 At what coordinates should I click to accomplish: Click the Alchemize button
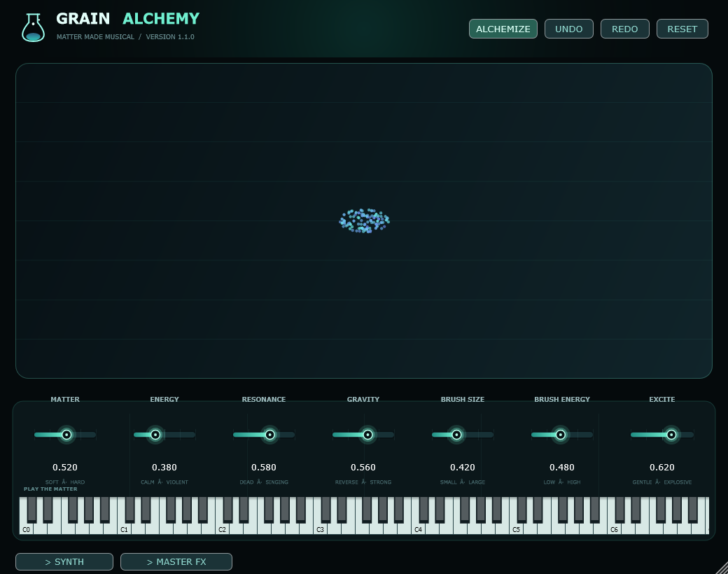pyautogui.click(x=503, y=29)
